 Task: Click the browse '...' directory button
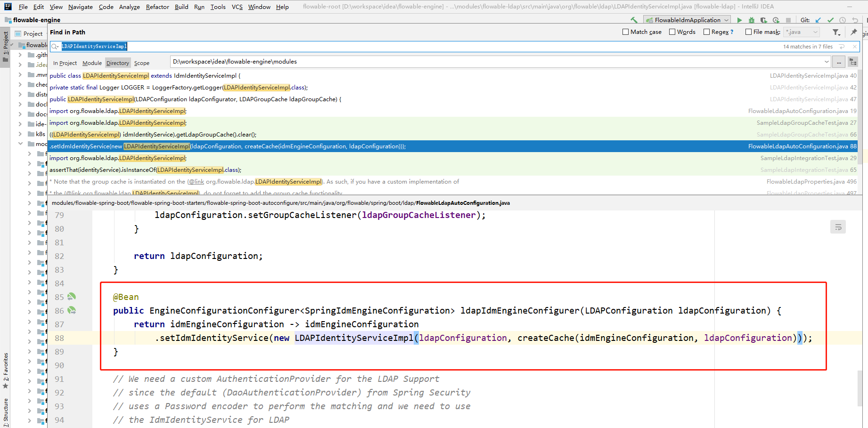(839, 62)
